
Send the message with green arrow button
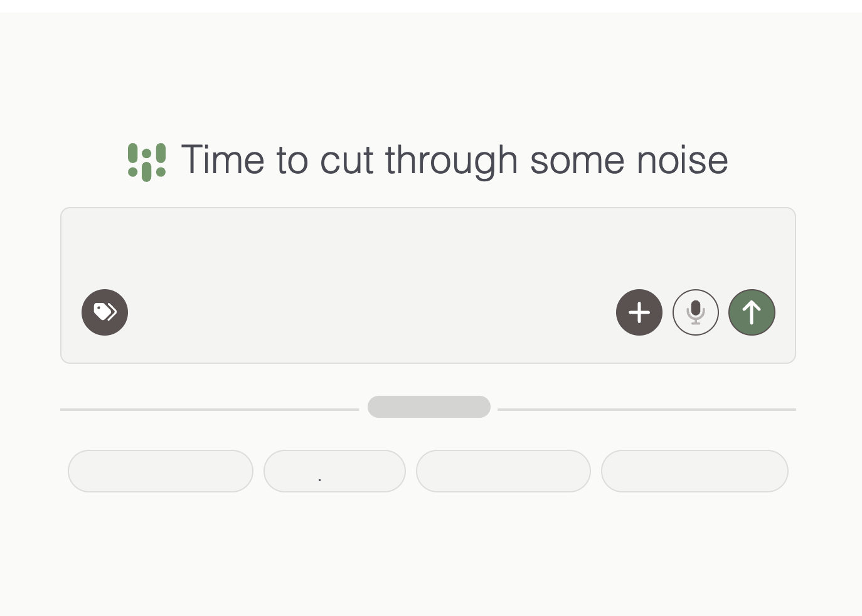point(752,312)
